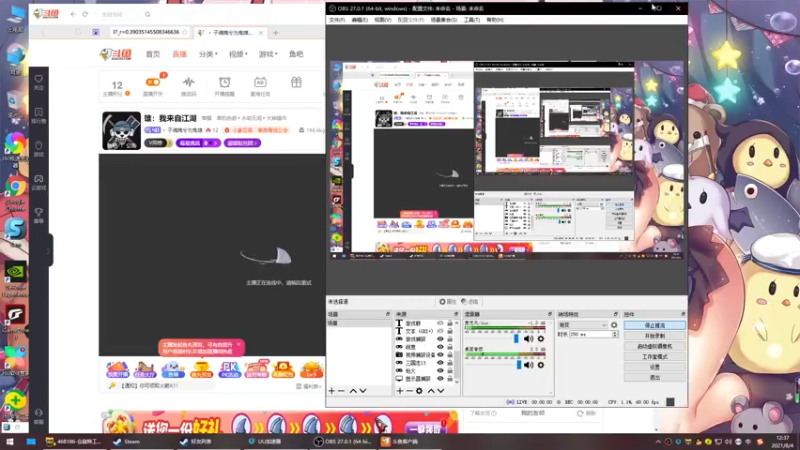Toggle visibility of the first text source row
Image resolution: width=800 pixels, height=450 pixels.
point(440,323)
